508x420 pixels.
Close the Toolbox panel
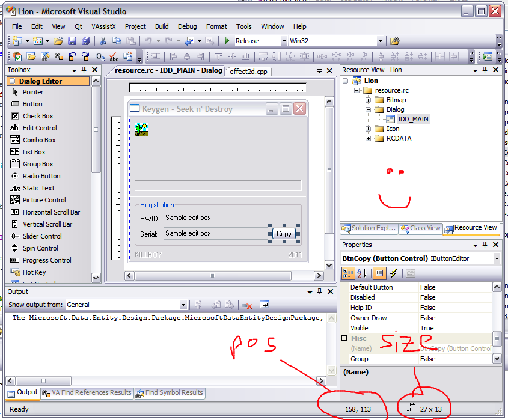click(x=94, y=70)
